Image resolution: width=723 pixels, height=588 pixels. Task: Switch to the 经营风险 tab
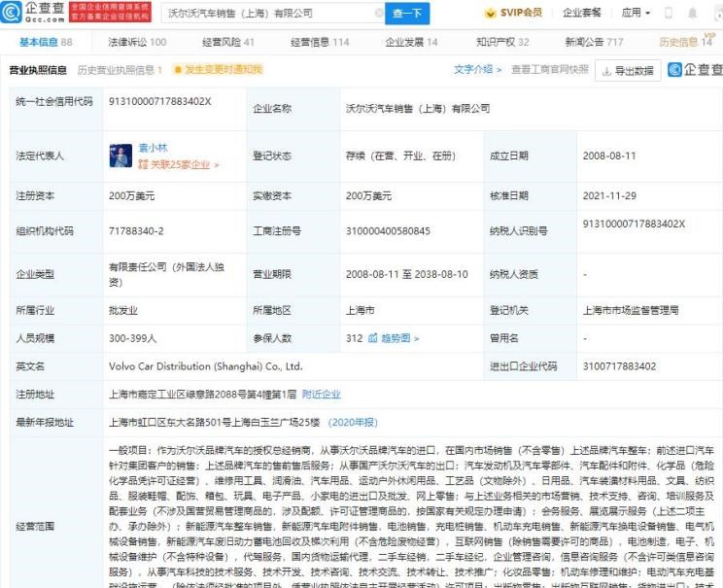(x=228, y=42)
